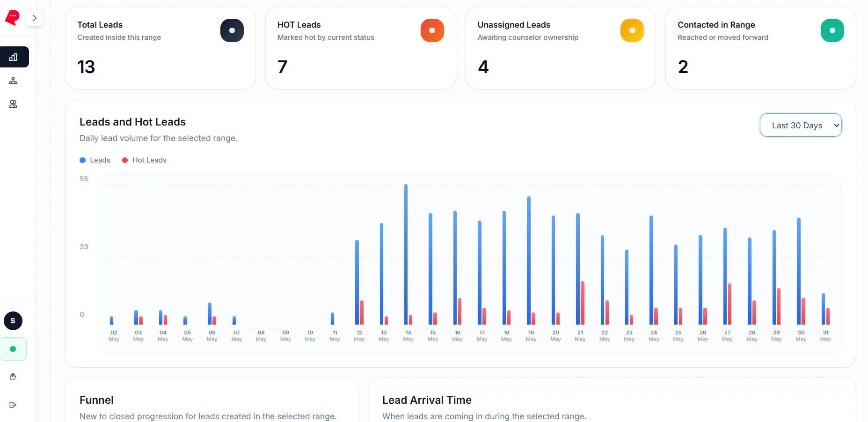Screen dimensions: 868x422
Task: Click the Total Leads card title
Action: [100, 25]
